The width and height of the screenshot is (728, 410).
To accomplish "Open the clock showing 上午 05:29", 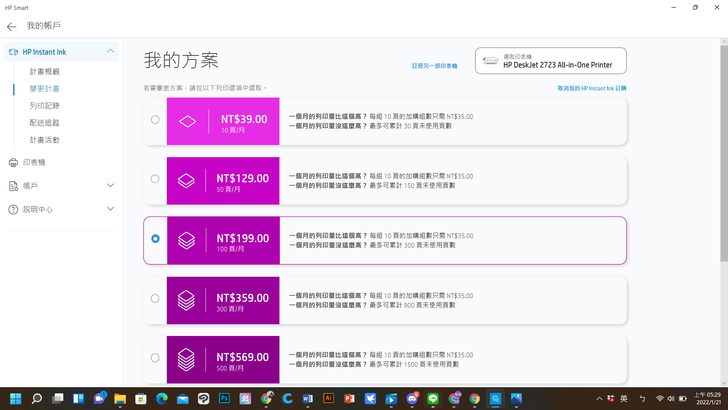I will click(x=708, y=398).
